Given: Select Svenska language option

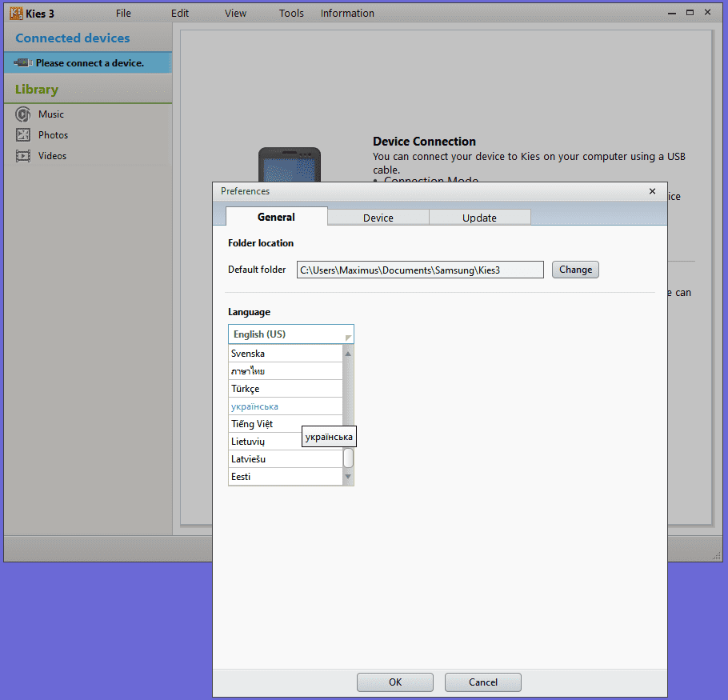Looking at the screenshot, I should click(286, 354).
